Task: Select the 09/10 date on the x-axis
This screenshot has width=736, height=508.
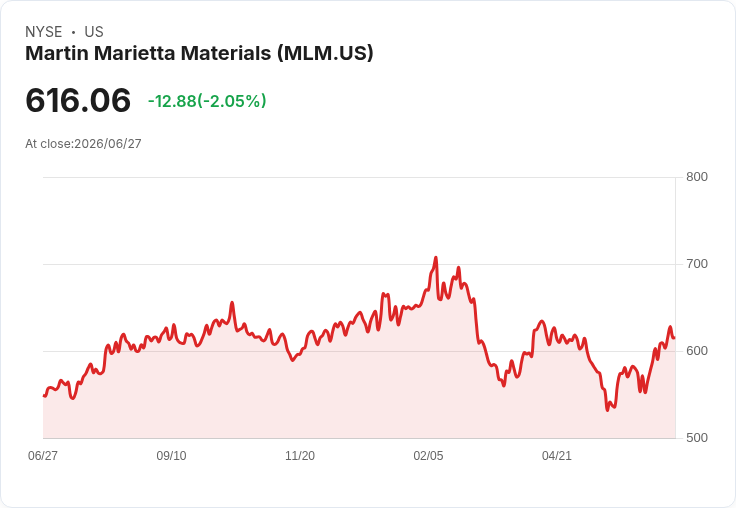Action: 171,456
